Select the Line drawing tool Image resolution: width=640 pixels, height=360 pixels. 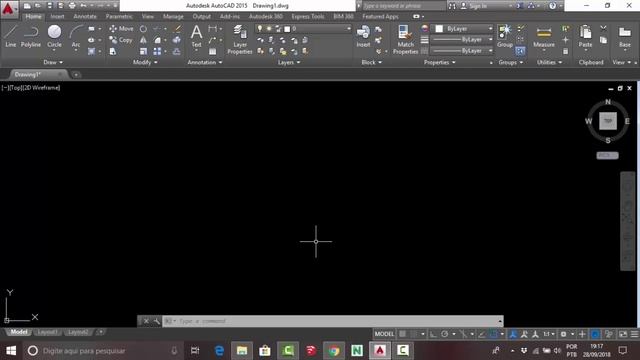[x=11, y=36]
